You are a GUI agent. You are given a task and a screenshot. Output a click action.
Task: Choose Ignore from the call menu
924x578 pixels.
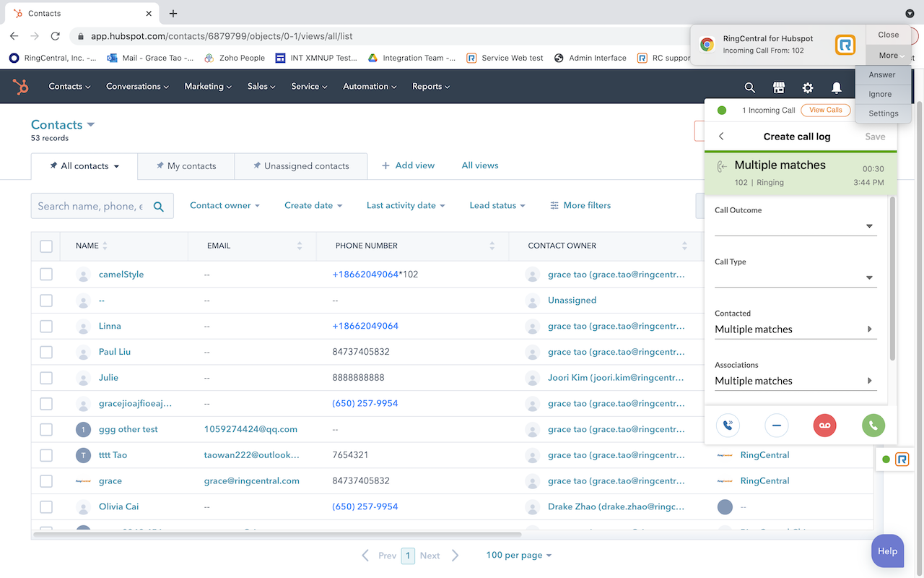(x=882, y=94)
